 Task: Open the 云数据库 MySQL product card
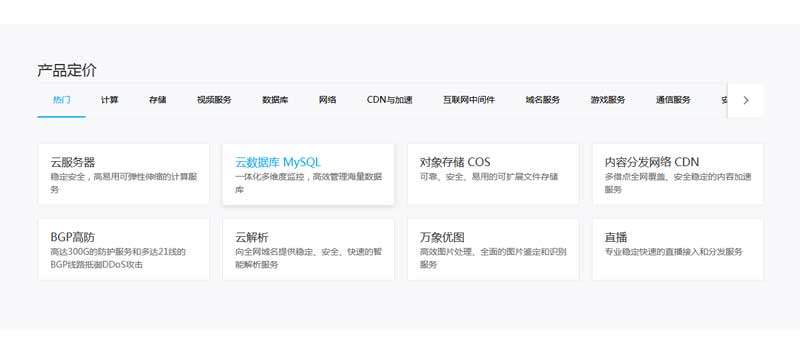tap(309, 174)
